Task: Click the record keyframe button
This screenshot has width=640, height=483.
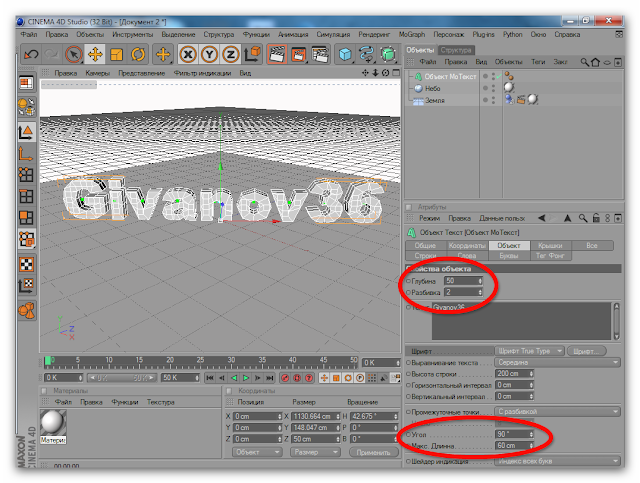Action: (x=285, y=378)
